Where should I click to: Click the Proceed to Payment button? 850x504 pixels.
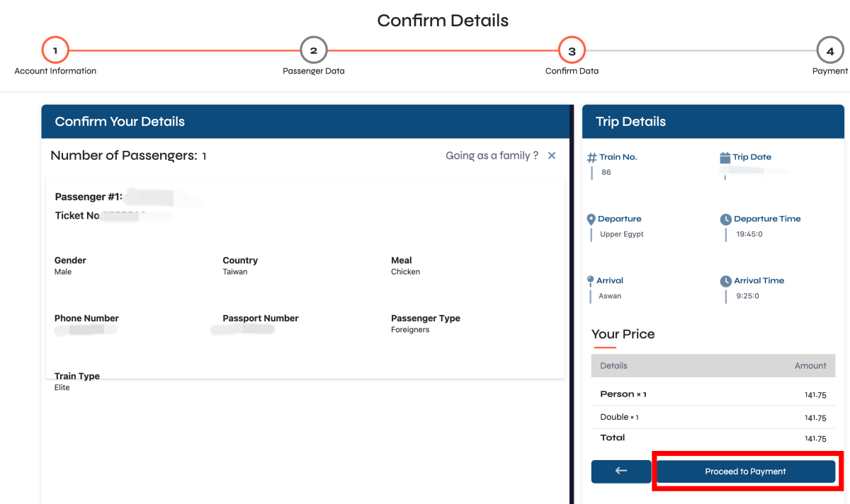pyautogui.click(x=745, y=471)
